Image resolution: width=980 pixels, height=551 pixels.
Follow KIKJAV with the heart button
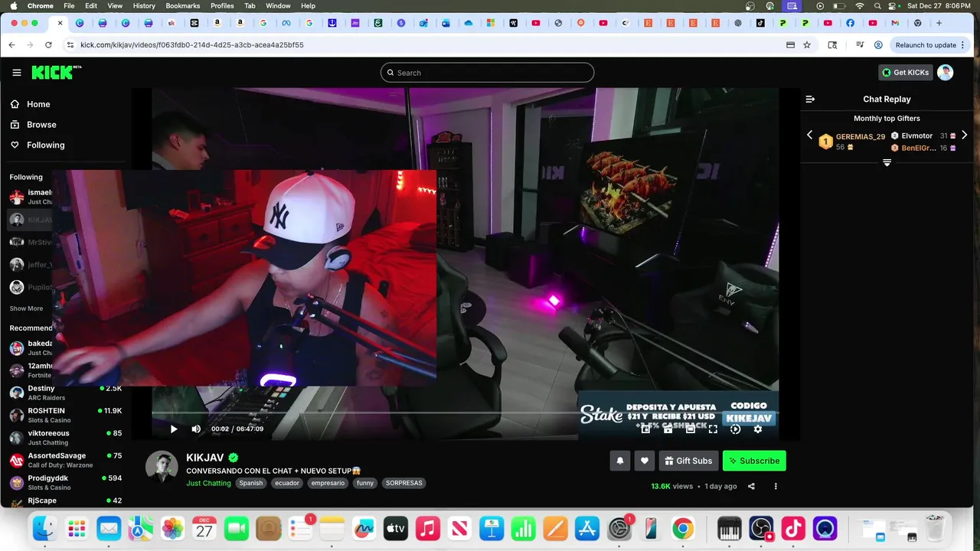coord(645,461)
